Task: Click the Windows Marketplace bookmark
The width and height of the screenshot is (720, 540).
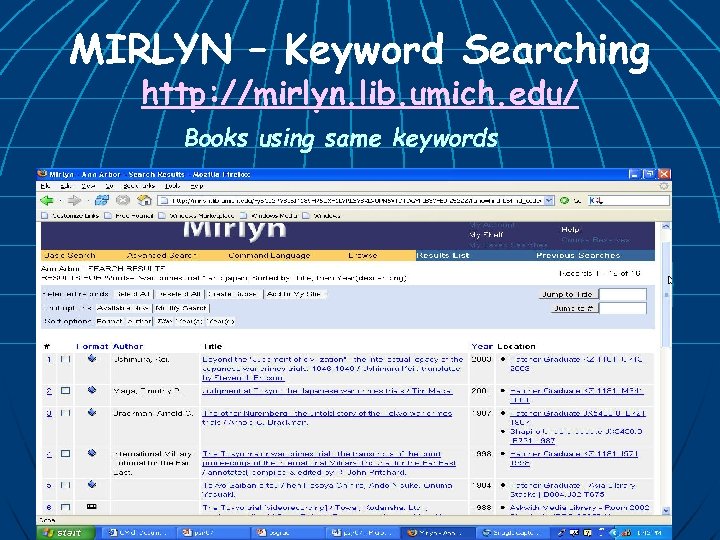Action: coord(197,215)
